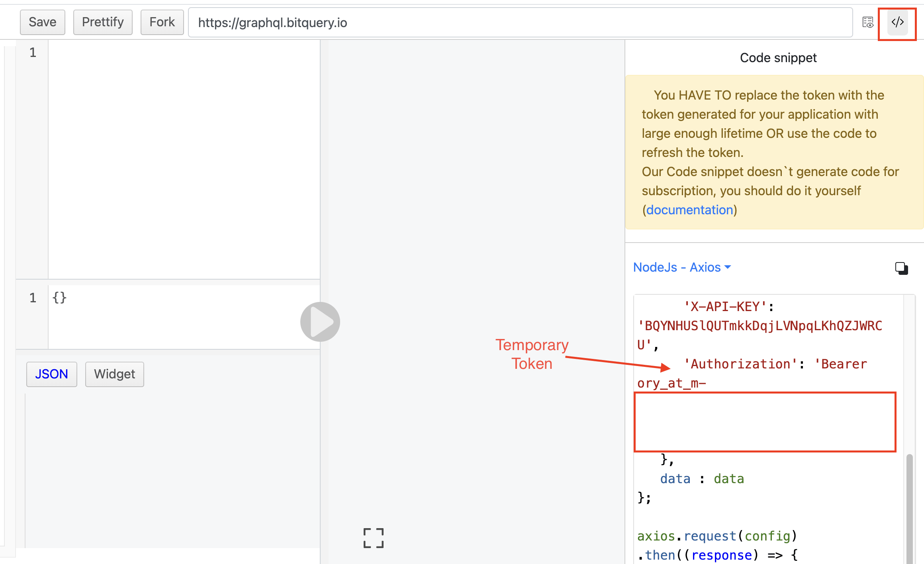Click the Prettify button
Image resolution: width=924 pixels, height=564 pixels.
click(103, 22)
